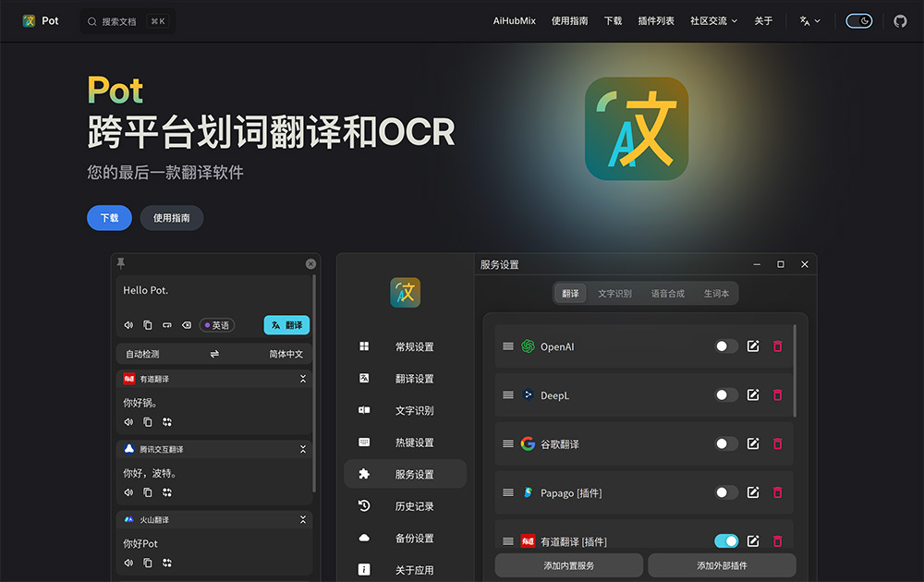
Task: Copy the 你好锅 translation result
Action: (148, 422)
